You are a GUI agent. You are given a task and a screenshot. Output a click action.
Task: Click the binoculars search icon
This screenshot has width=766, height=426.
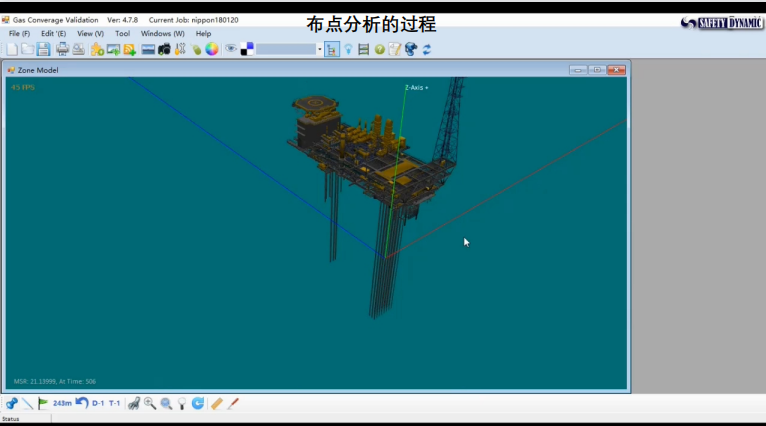point(133,403)
